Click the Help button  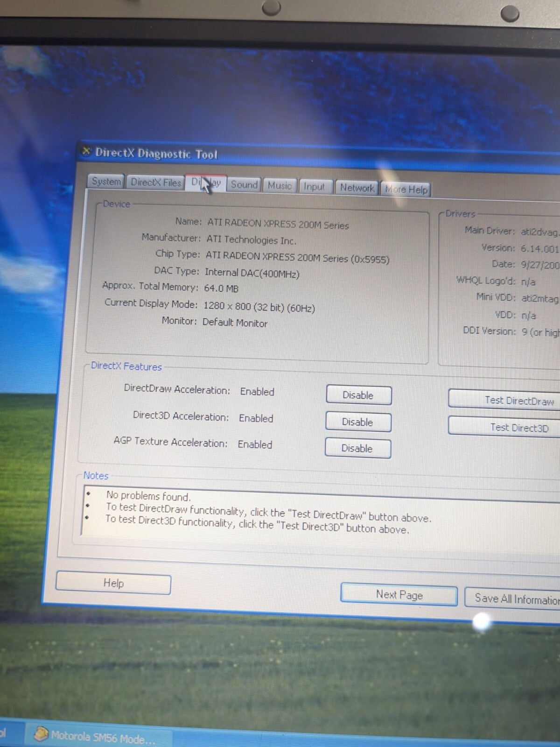tap(113, 583)
